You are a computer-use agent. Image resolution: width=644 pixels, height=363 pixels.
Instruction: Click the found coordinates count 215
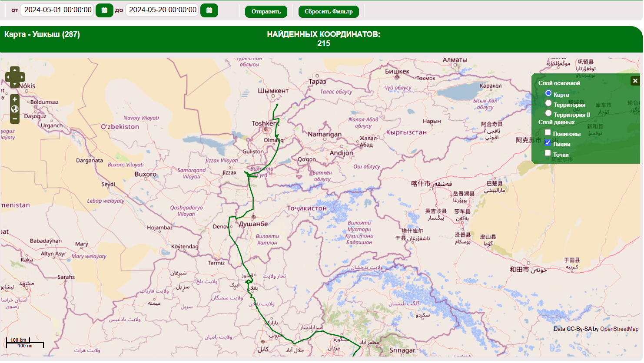click(324, 43)
